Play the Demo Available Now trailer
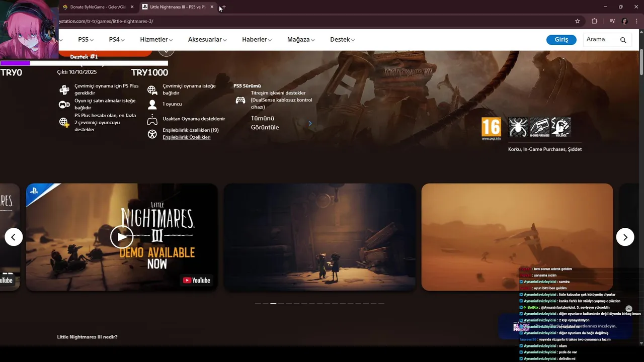 pos(122,237)
